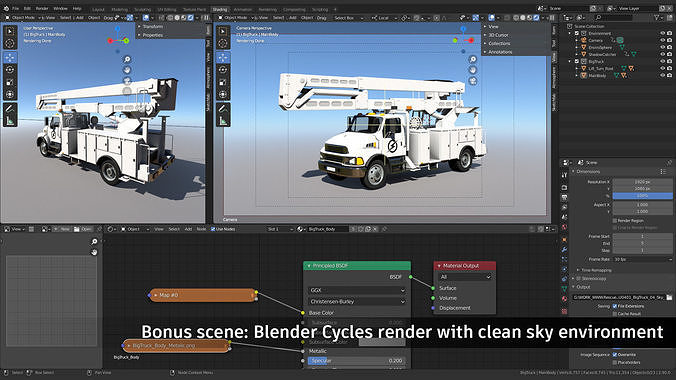Screen dimensions: 676x380
Task: Click Open image button in image editor
Action: coord(83,229)
